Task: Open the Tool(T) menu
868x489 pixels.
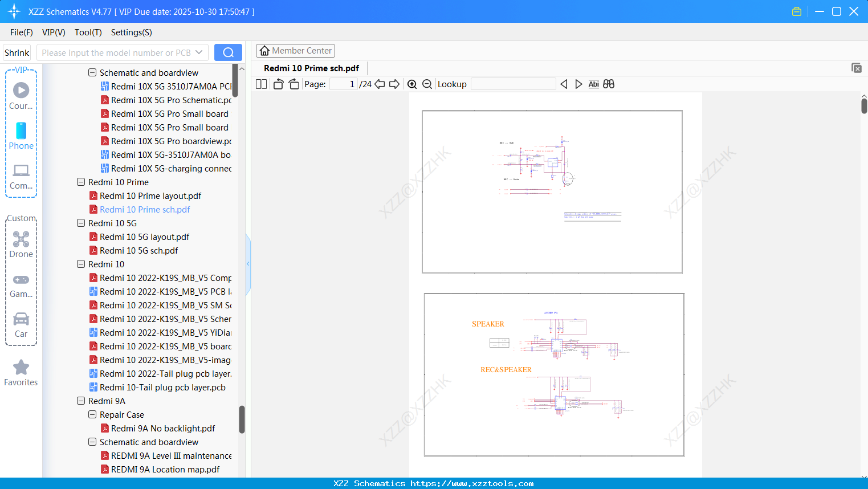Action: click(88, 32)
